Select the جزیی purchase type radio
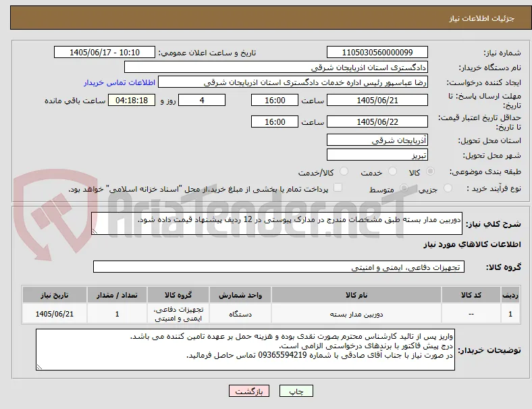The width and height of the screenshot is (532, 409). click(x=448, y=188)
